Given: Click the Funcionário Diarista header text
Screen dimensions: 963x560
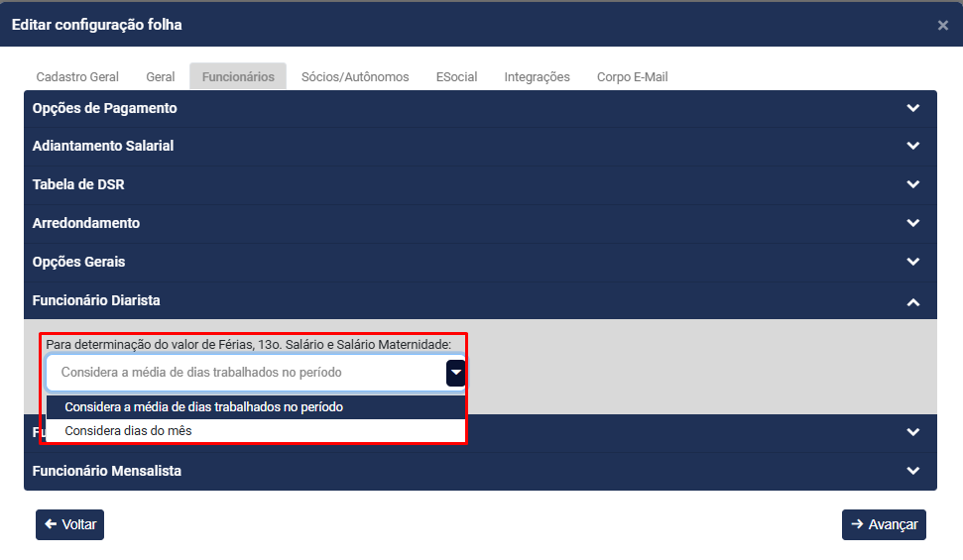Looking at the screenshot, I should [x=96, y=300].
